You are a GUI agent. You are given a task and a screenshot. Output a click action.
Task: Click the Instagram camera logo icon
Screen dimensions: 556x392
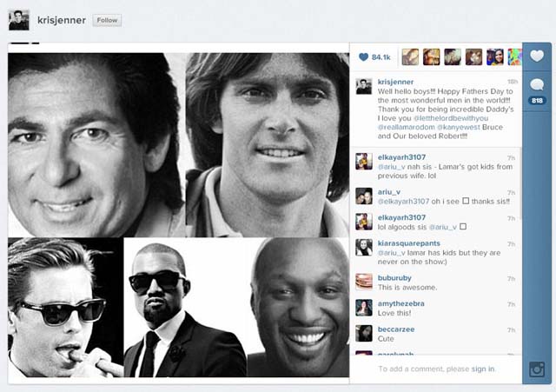[537, 369]
